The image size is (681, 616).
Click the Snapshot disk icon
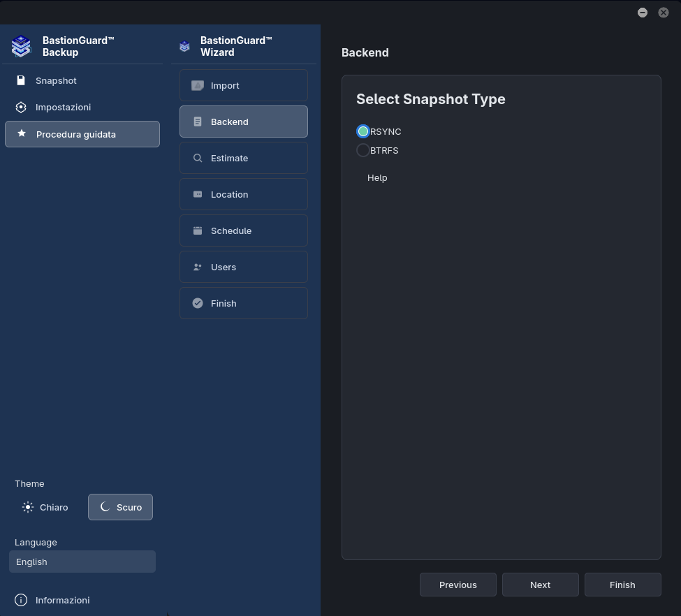21,80
